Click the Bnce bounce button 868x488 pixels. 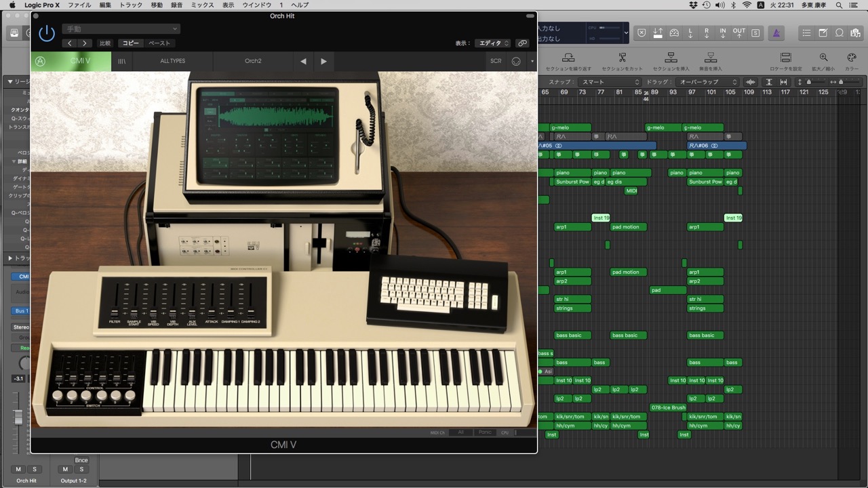pyautogui.click(x=81, y=460)
